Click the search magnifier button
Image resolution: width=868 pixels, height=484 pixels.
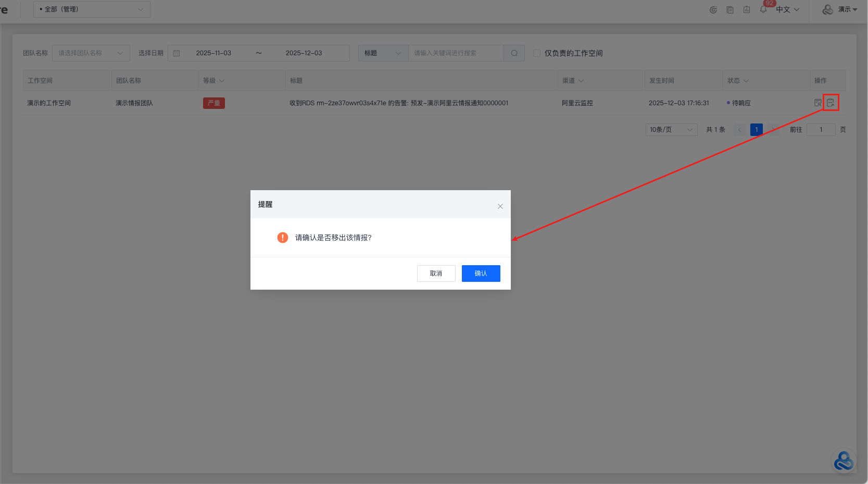coord(514,53)
